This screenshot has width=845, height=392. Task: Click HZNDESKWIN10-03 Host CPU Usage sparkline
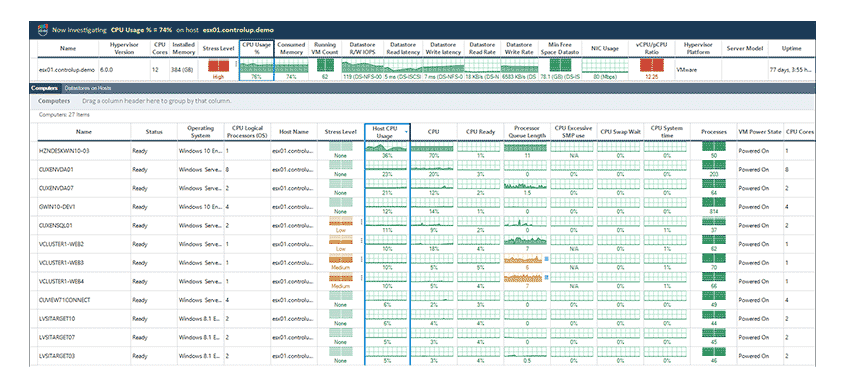pyautogui.click(x=387, y=147)
